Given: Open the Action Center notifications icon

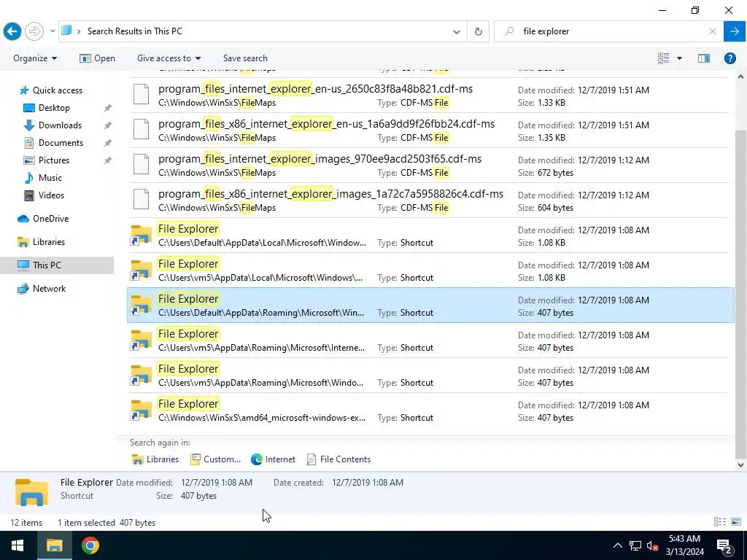Looking at the screenshot, I should 724,545.
